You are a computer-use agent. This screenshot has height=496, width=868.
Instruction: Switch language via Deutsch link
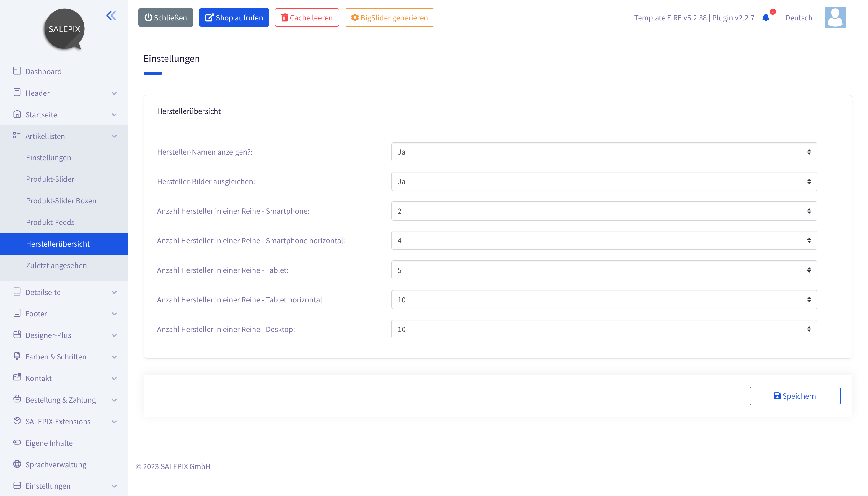pyautogui.click(x=799, y=18)
